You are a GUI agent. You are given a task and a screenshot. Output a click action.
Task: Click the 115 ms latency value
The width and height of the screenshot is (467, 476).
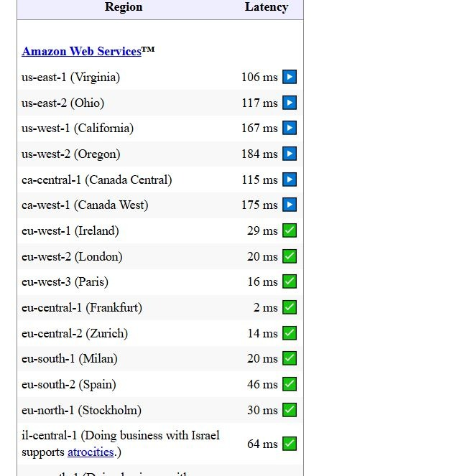[x=259, y=179]
